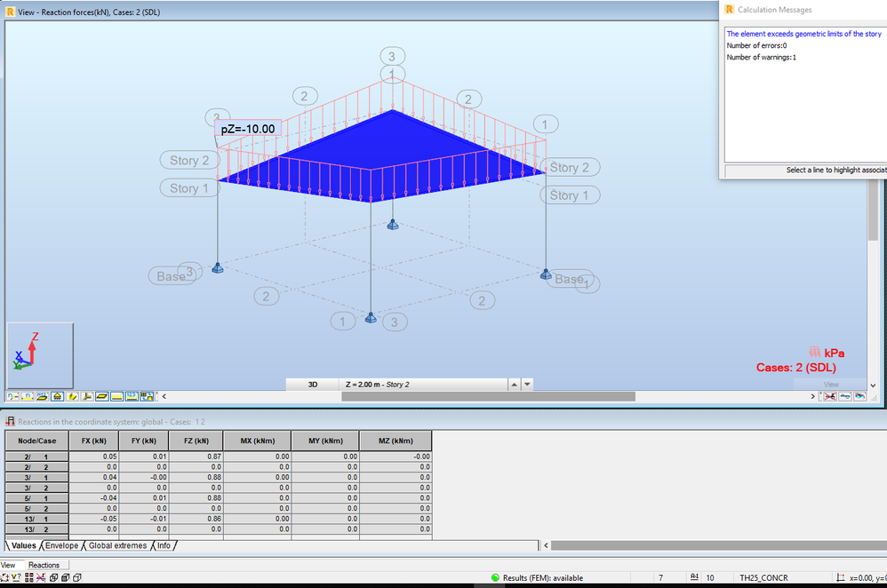Click crossed-out diagrams icon in viewport corner

tap(830, 396)
